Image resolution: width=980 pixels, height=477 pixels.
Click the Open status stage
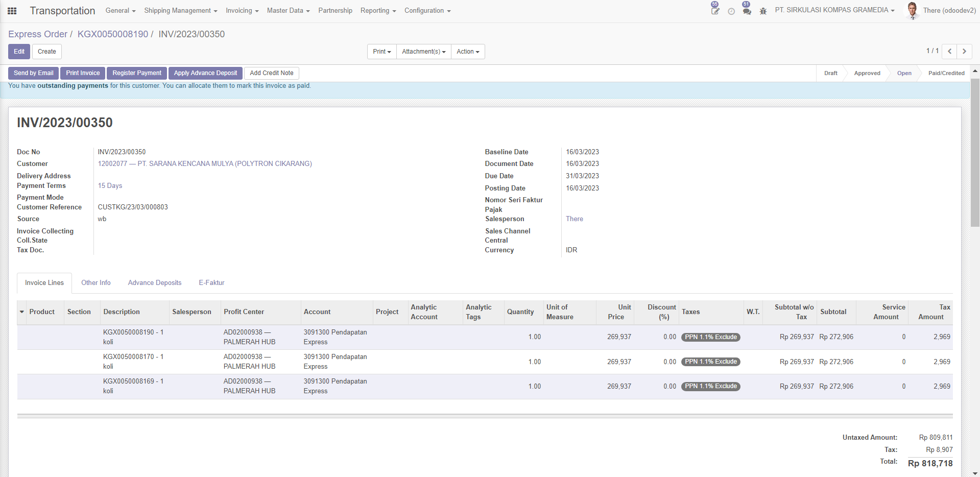tap(904, 73)
